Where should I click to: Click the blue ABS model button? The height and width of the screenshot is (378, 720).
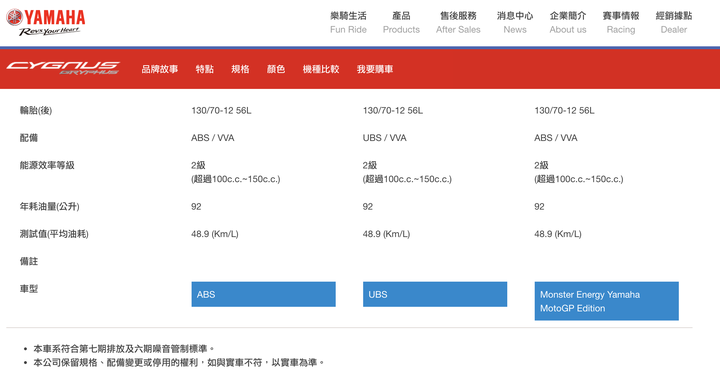pyautogui.click(x=264, y=294)
